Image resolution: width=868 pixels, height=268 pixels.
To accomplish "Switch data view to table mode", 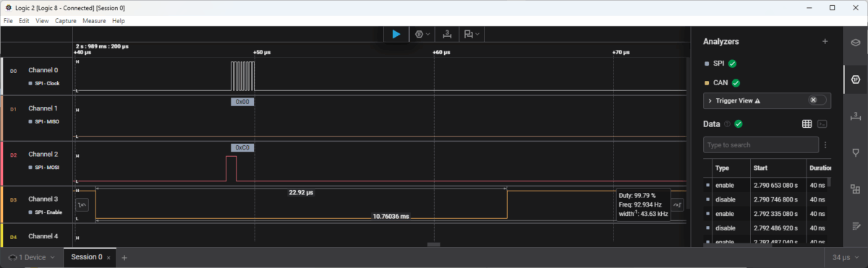I will click(x=807, y=124).
